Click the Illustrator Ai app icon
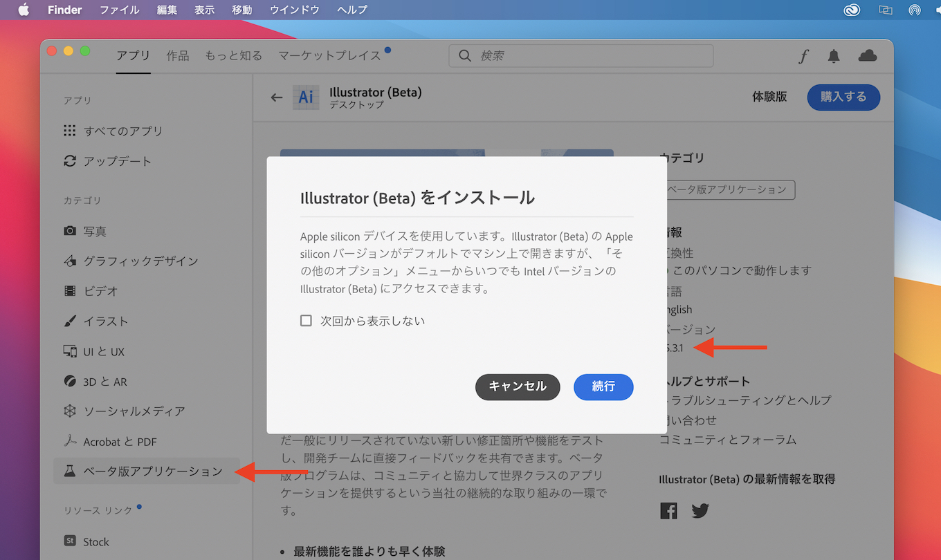Viewport: 941px width, 560px height. pos(306,97)
